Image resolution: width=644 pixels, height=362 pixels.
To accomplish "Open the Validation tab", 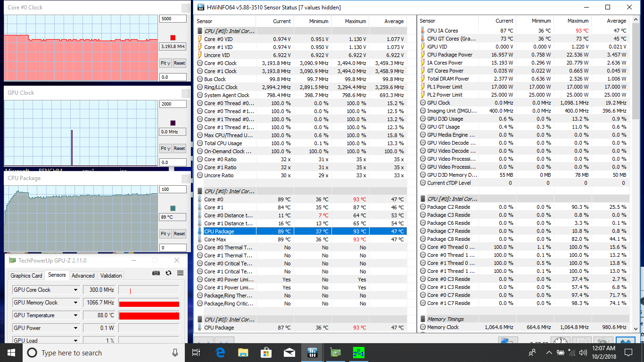I will 111,276.
